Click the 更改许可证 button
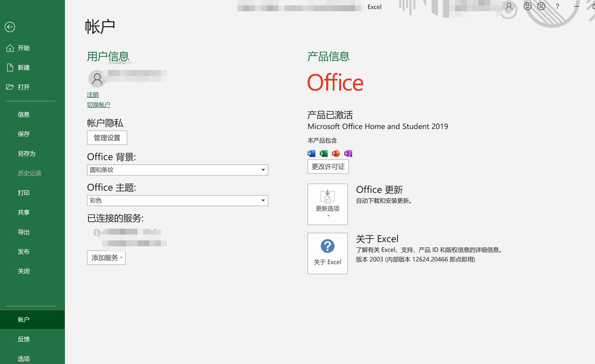595x364 pixels. (328, 167)
